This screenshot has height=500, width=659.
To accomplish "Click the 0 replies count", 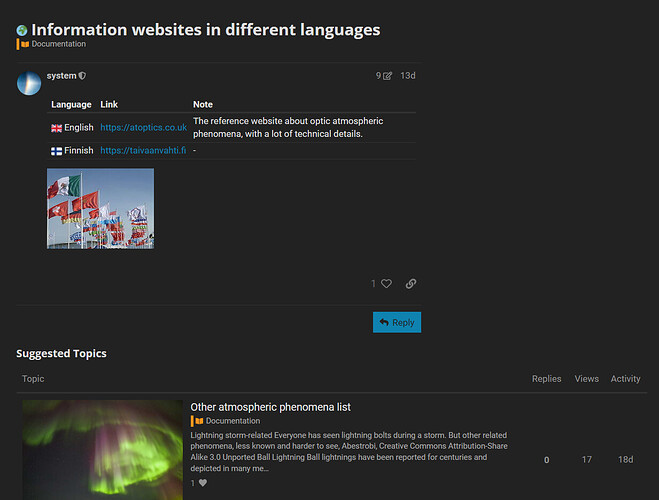I will [x=546, y=460].
